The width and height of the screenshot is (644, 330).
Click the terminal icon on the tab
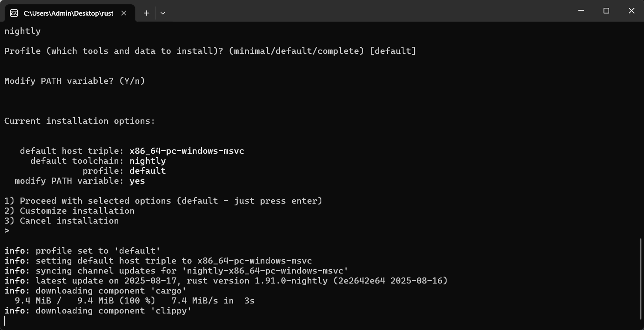pos(14,13)
